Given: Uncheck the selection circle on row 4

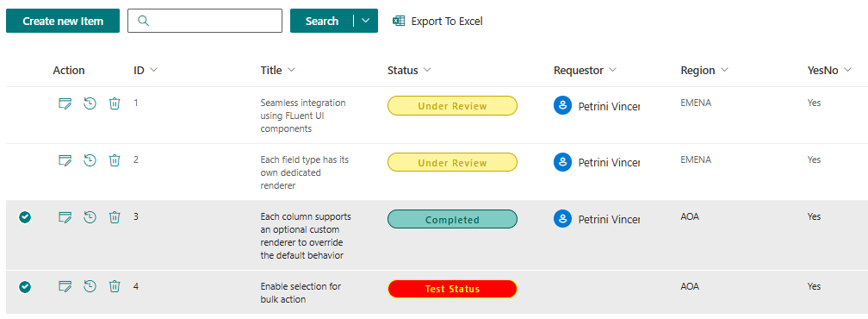Looking at the screenshot, I should coord(25,287).
